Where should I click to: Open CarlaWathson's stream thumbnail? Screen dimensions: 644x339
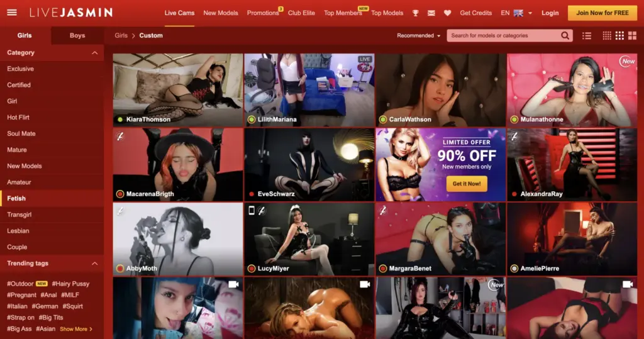tap(440, 90)
